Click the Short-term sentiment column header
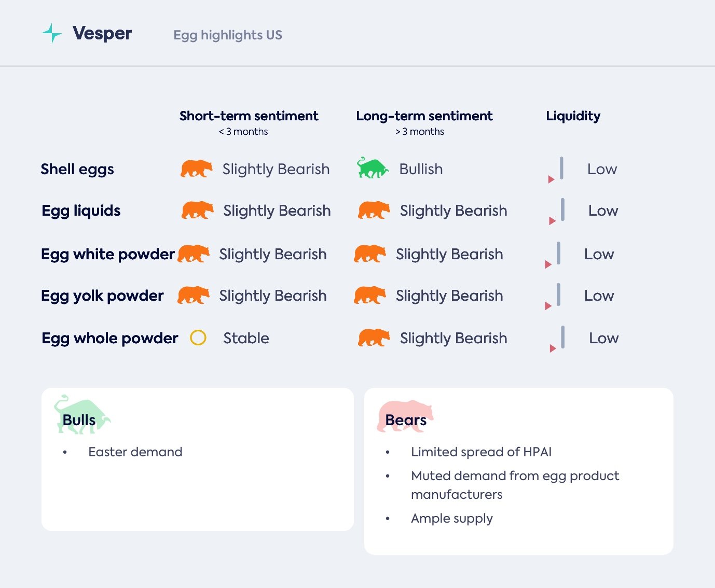The height and width of the screenshot is (588, 715). (249, 116)
